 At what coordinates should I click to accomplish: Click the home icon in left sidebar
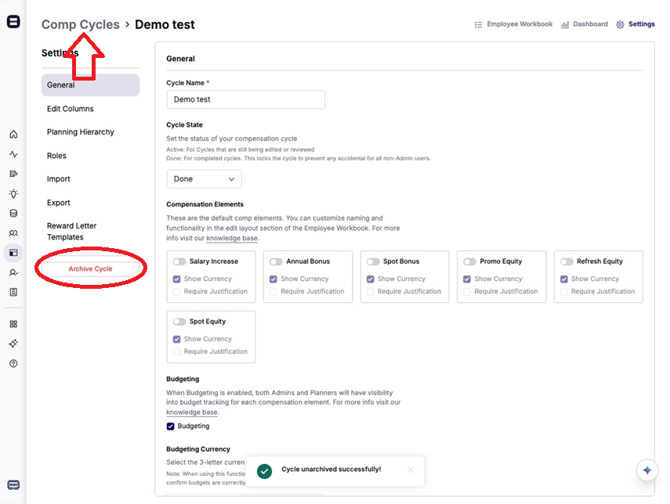pyautogui.click(x=13, y=134)
